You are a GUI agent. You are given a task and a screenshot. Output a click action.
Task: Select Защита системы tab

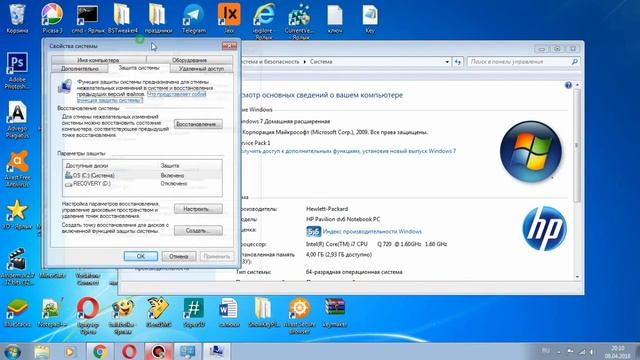tap(139, 68)
